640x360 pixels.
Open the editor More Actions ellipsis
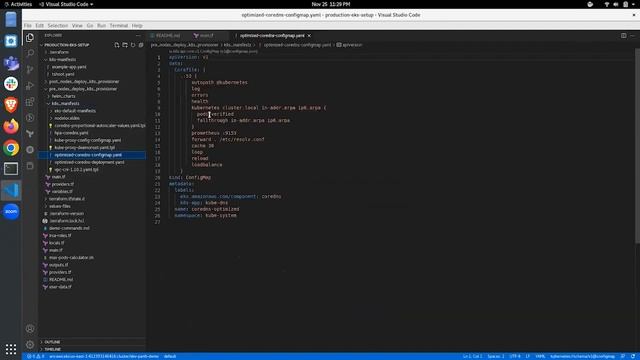(632, 36)
